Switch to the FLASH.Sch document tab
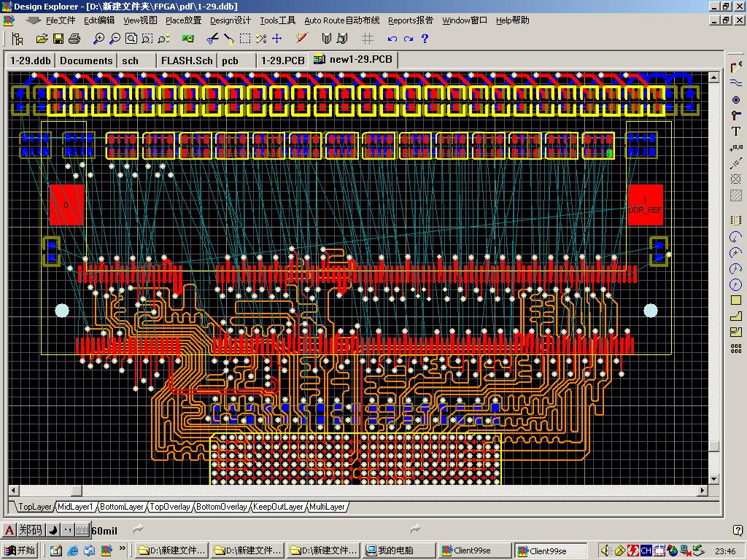This screenshot has height=560, width=747. tap(187, 61)
